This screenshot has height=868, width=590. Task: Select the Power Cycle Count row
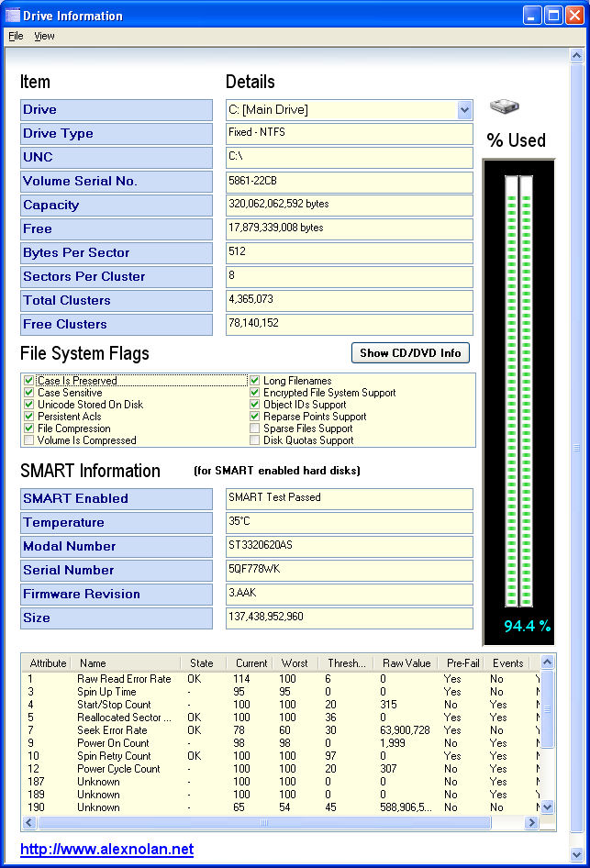coord(281,769)
